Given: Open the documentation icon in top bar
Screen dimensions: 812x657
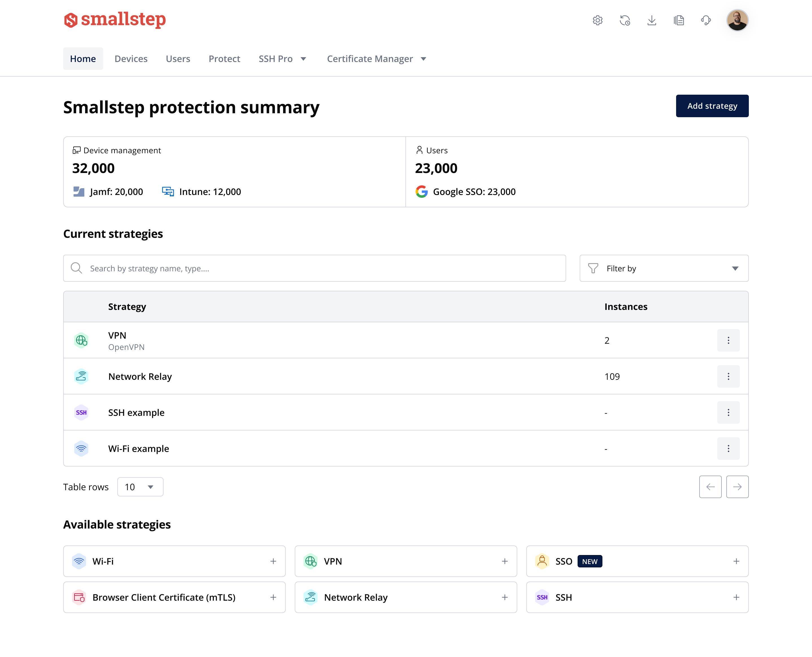Looking at the screenshot, I should [679, 21].
